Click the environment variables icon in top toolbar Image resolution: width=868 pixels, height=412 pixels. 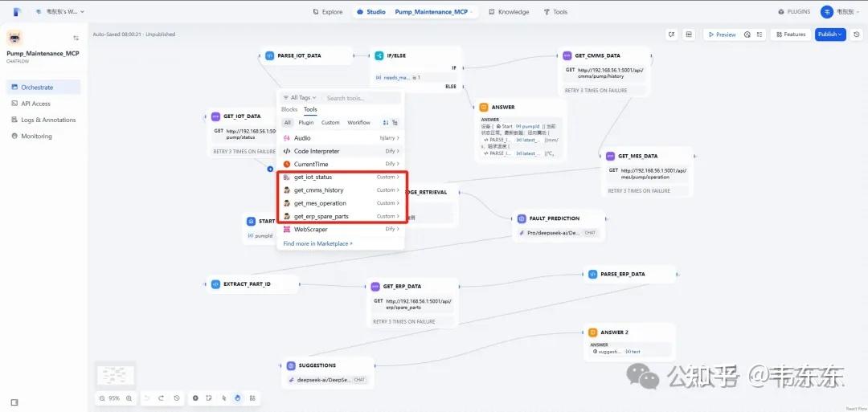(689, 35)
